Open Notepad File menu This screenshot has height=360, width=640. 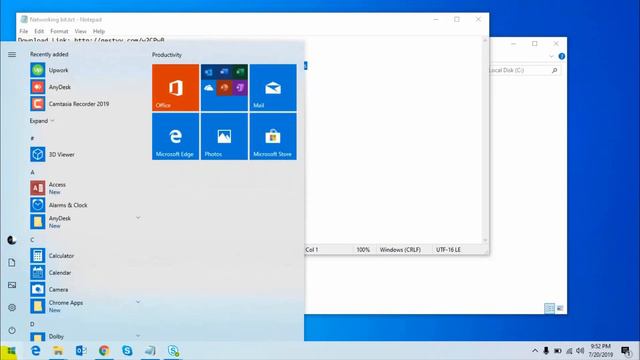click(x=24, y=31)
